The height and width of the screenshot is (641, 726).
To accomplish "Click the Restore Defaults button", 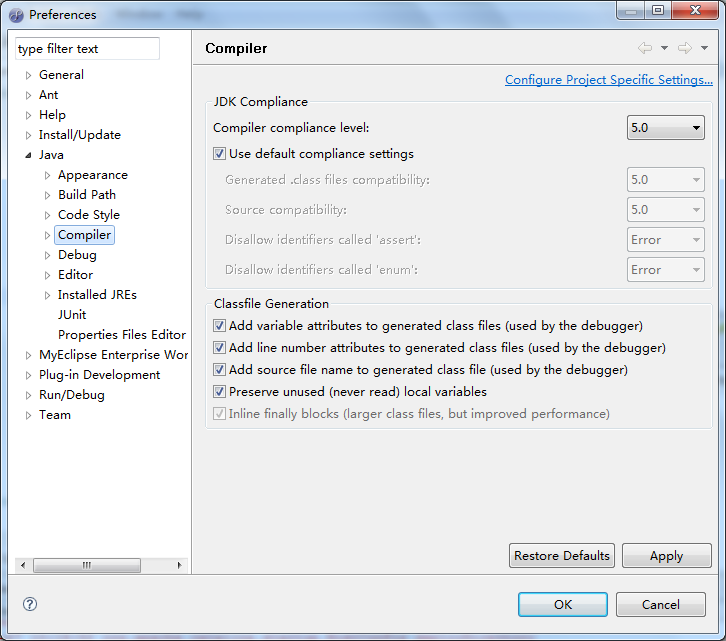I will 562,555.
